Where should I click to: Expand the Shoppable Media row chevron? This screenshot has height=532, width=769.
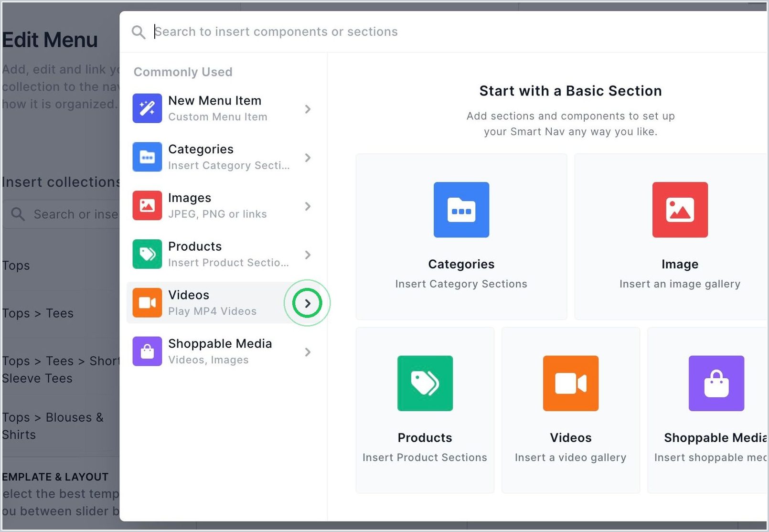[308, 352]
